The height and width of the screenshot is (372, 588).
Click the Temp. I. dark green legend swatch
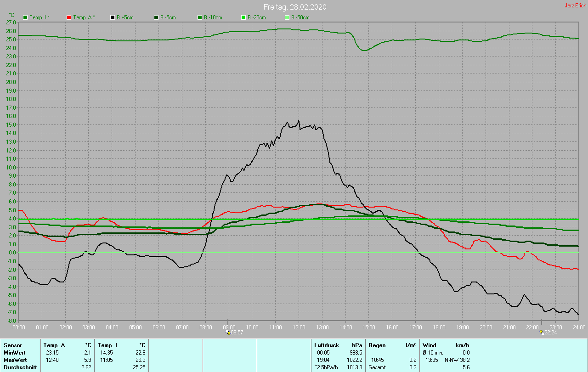tap(25, 17)
